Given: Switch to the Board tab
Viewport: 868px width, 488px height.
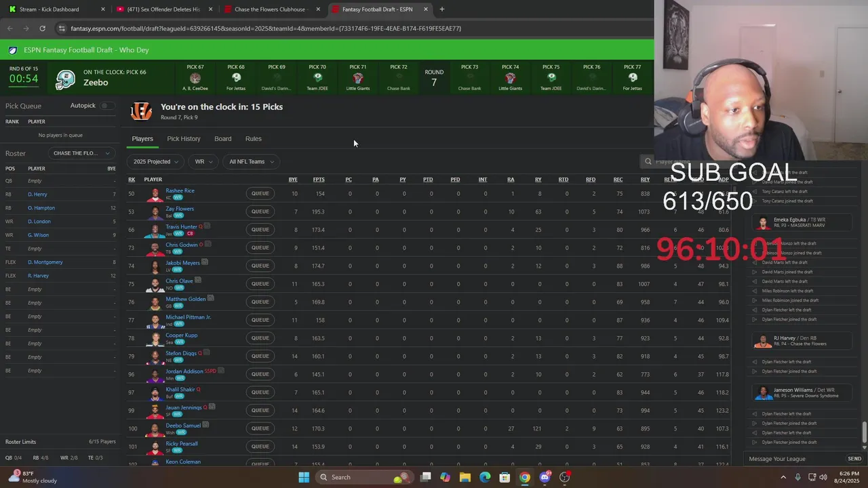Looking at the screenshot, I should pyautogui.click(x=223, y=139).
